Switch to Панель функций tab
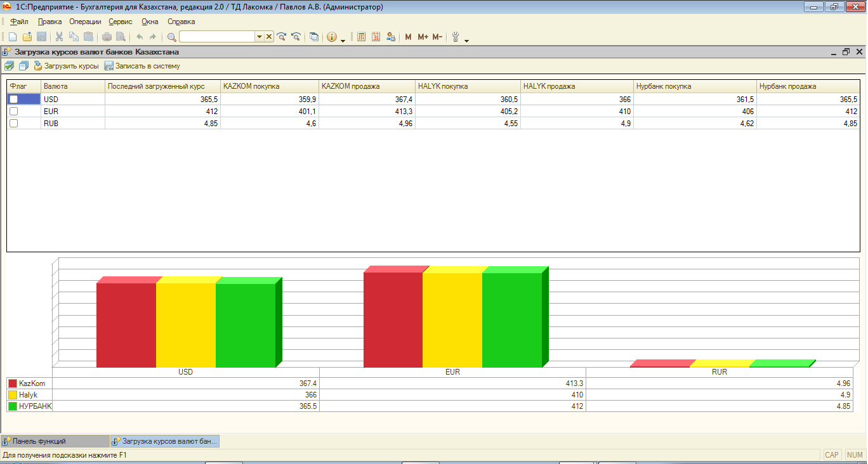 pyautogui.click(x=55, y=441)
